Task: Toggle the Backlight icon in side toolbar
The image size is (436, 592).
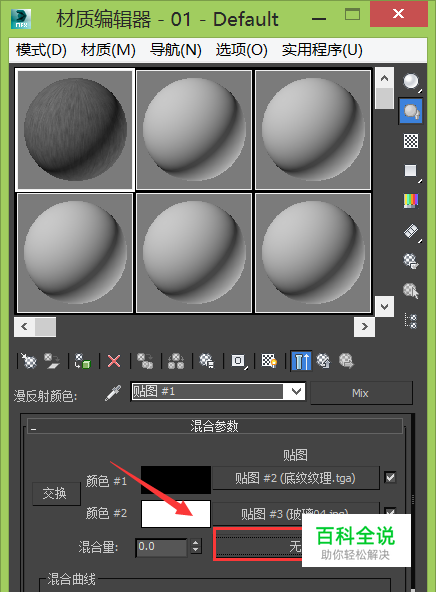Action: coord(411,111)
